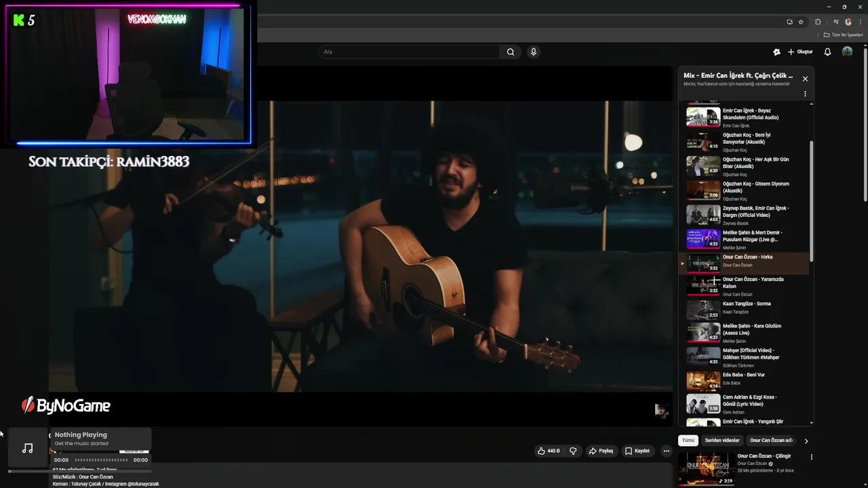Image resolution: width=868 pixels, height=488 pixels.
Task: Click the sparkle icon beside Oluştur
Action: click(x=776, y=52)
